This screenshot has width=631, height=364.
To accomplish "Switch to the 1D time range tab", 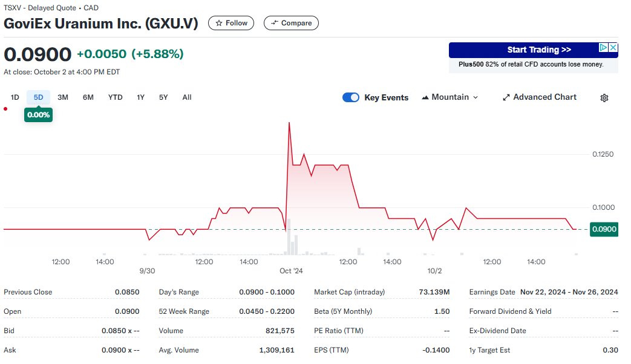I will pos(15,97).
